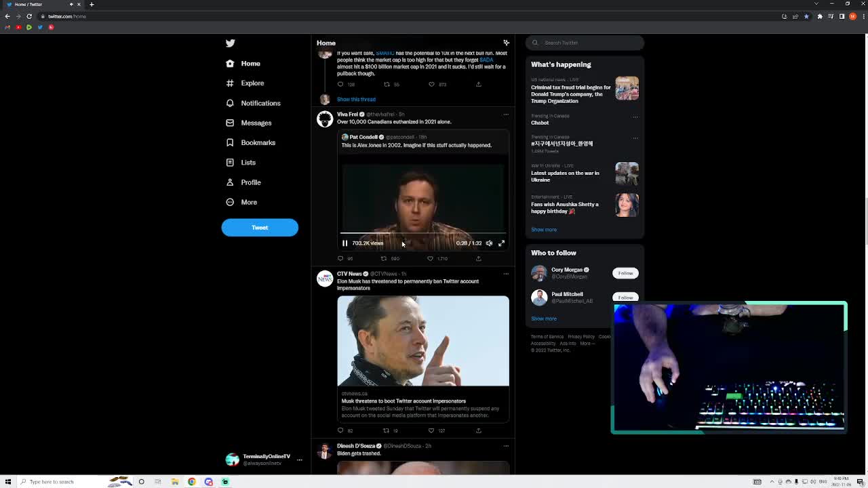Open Bookmarks in the sidebar

tap(251, 142)
